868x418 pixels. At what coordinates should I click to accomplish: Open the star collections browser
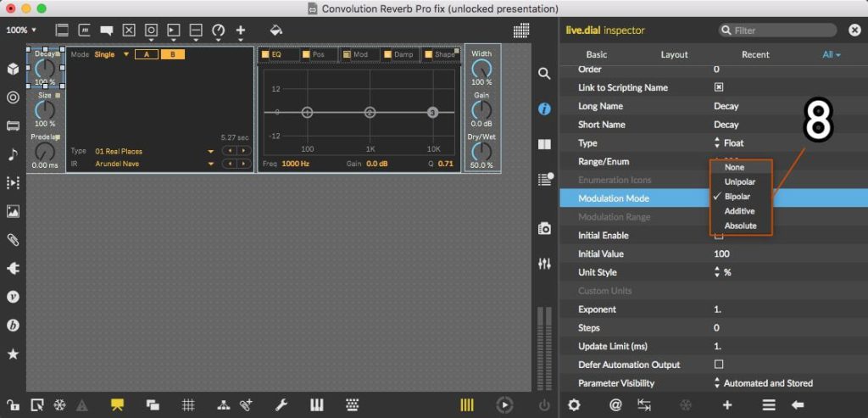(x=13, y=354)
